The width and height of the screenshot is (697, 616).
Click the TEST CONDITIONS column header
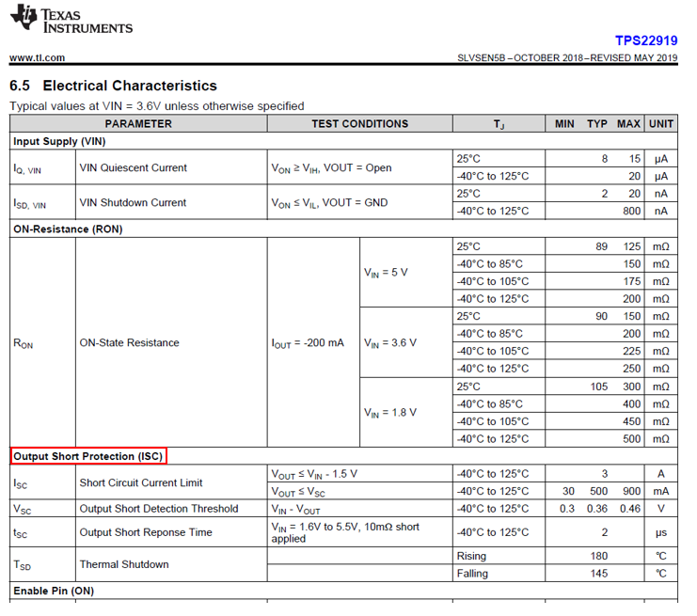359,123
